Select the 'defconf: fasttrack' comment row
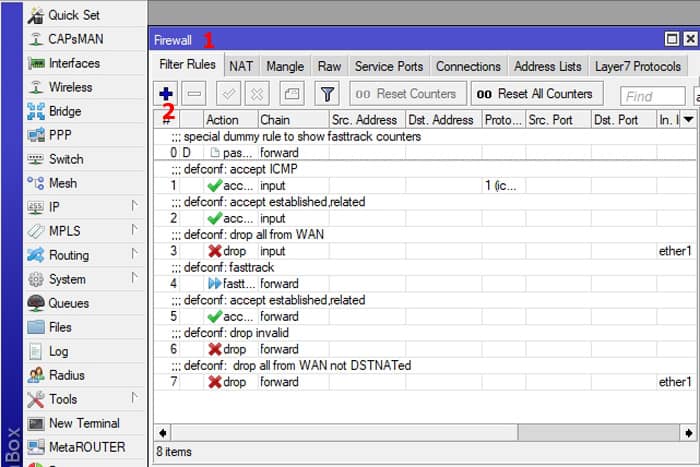This screenshot has width=700, height=467. pos(425,267)
